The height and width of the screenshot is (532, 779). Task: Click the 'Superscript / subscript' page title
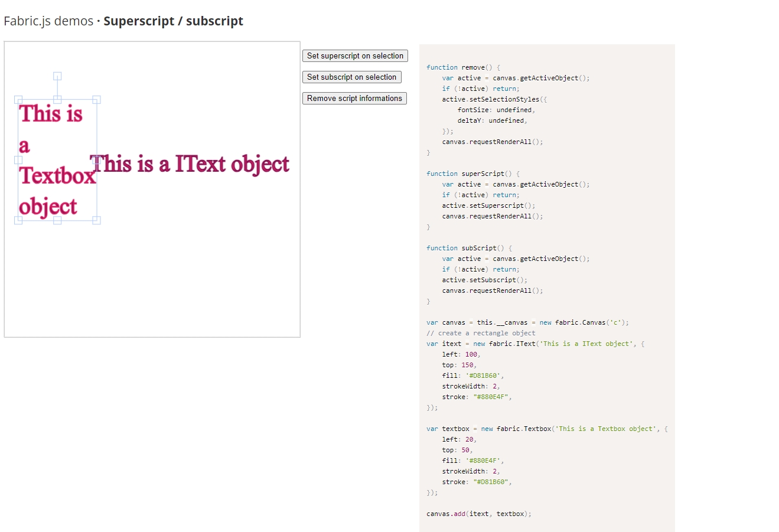[x=173, y=21]
